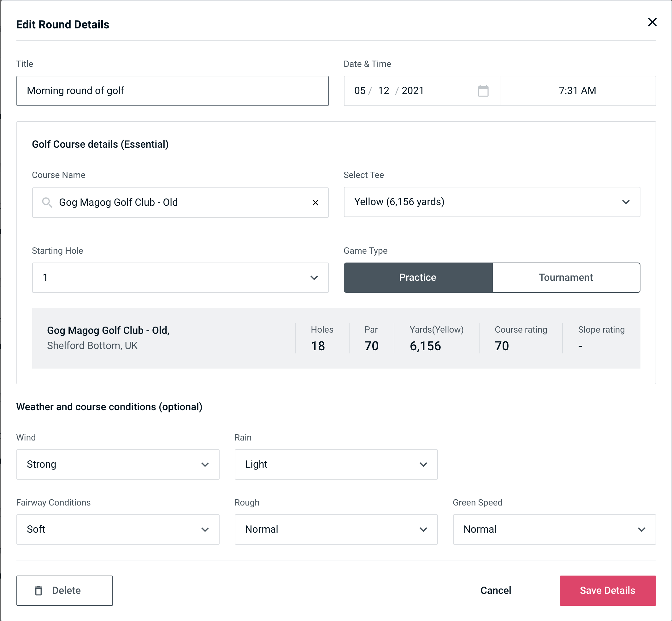Click the delete/trash icon button
This screenshot has width=672, height=621.
click(40, 589)
